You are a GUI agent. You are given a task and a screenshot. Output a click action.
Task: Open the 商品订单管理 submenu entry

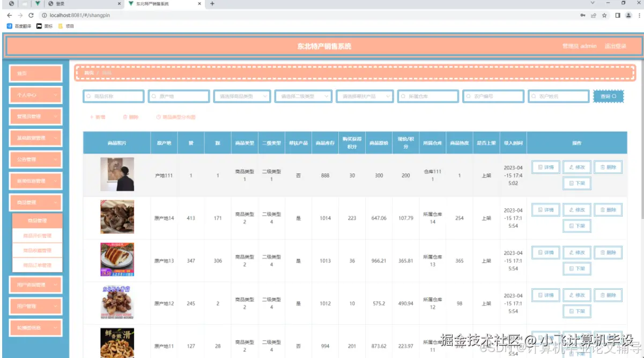(x=38, y=265)
